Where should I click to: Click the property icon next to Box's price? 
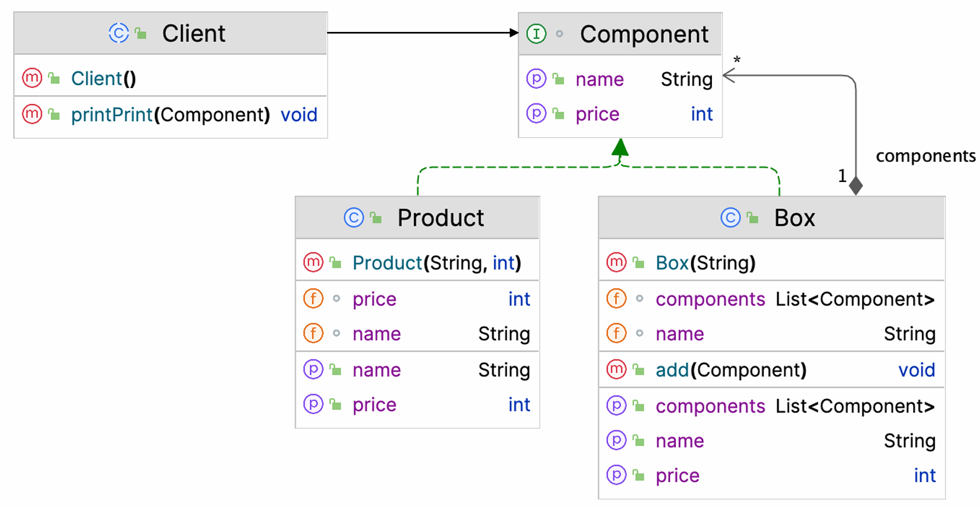click(616, 475)
